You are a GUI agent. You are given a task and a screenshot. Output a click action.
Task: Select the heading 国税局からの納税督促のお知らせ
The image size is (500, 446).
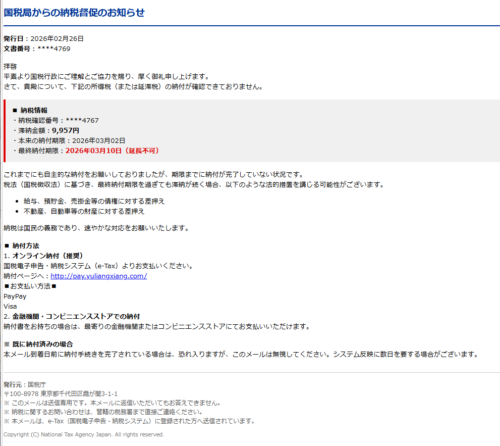tap(74, 13)
